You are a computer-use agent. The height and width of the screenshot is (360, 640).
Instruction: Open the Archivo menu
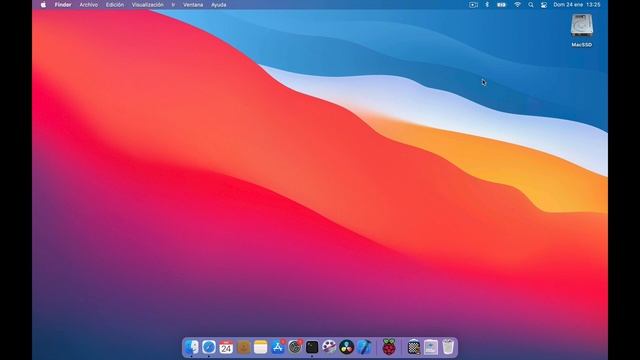(89, 5)
